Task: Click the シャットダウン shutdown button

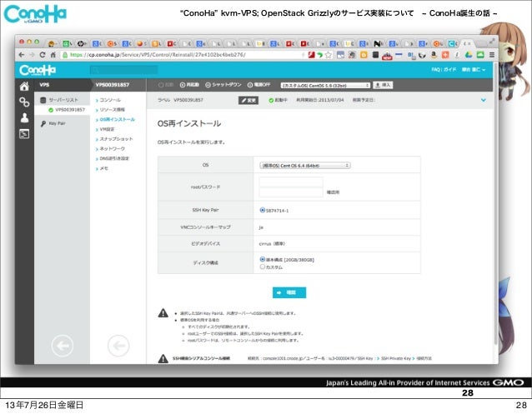Action: pyautogui.click(x=223, y=85)
